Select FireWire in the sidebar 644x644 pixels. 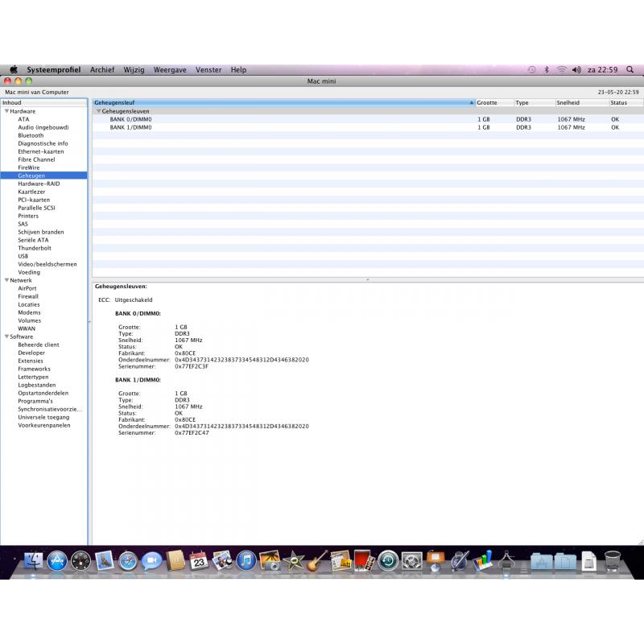29,167
